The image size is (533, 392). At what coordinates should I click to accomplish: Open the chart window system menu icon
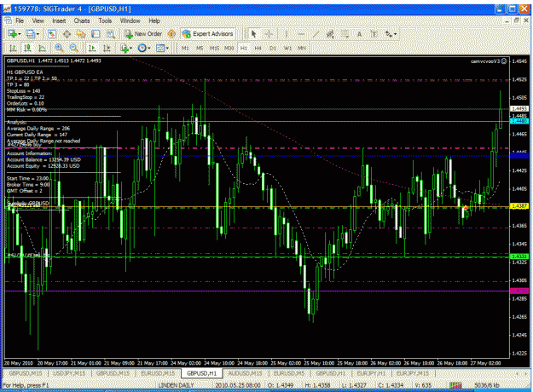(x=8, y=20)
